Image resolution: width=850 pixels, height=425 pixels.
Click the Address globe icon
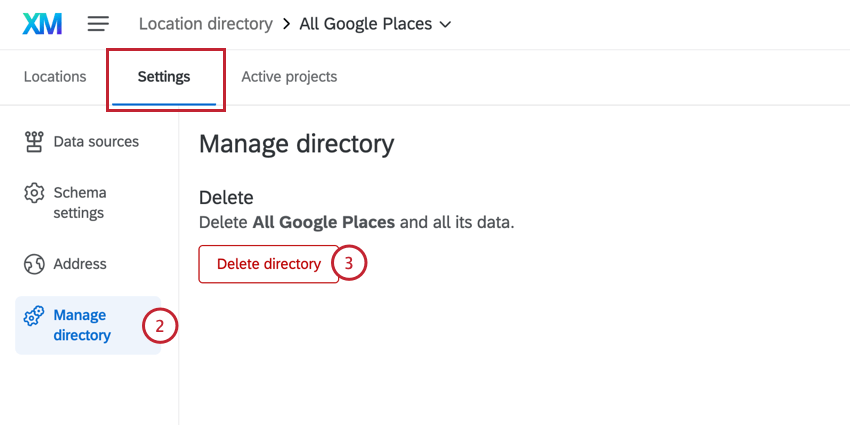[x=34, y=264]
